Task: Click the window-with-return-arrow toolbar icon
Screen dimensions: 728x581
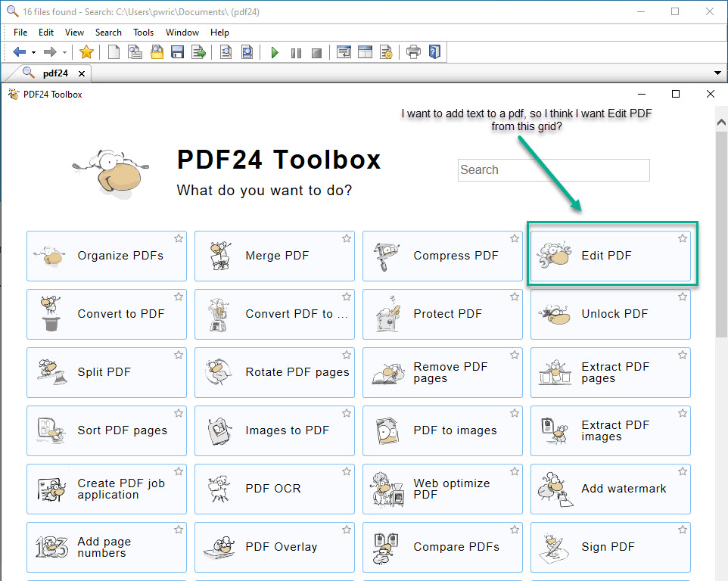Action: coord(344,52)
